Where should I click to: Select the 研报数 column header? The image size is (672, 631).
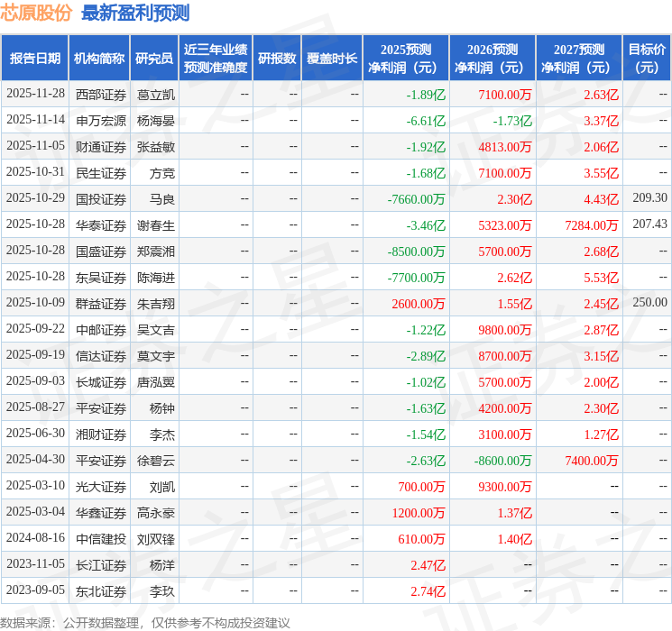pyautogui.click(x=276, y=58)
